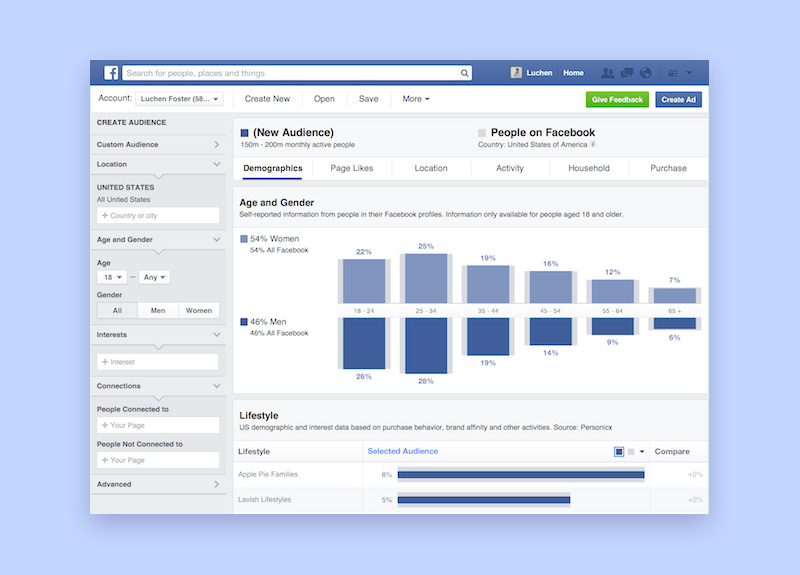
Task: Select Women gender option
Action: tap(198, 310)
